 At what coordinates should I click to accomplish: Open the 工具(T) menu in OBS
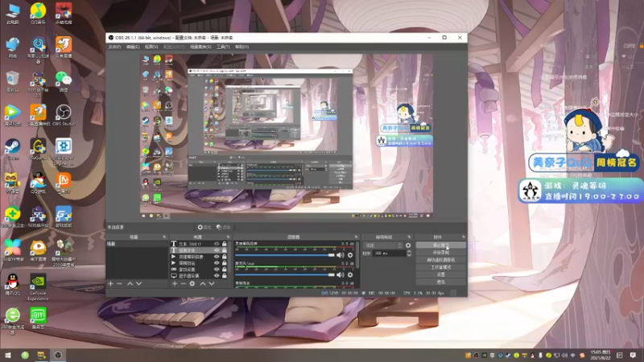pos(223,47)
